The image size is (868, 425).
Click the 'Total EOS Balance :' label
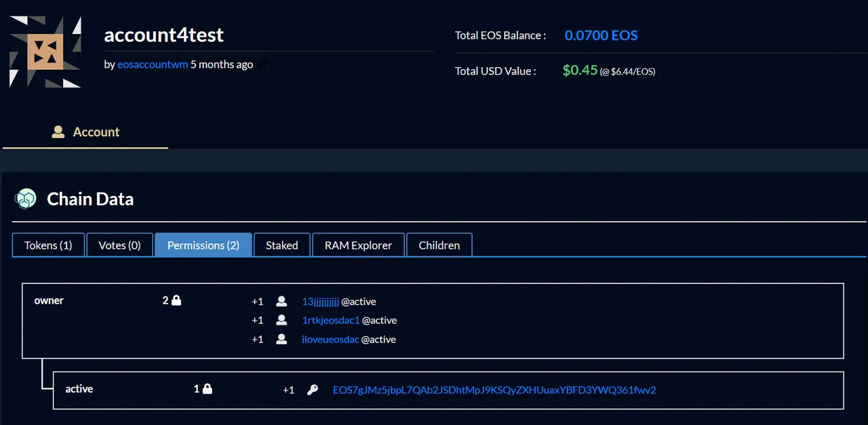500,35
